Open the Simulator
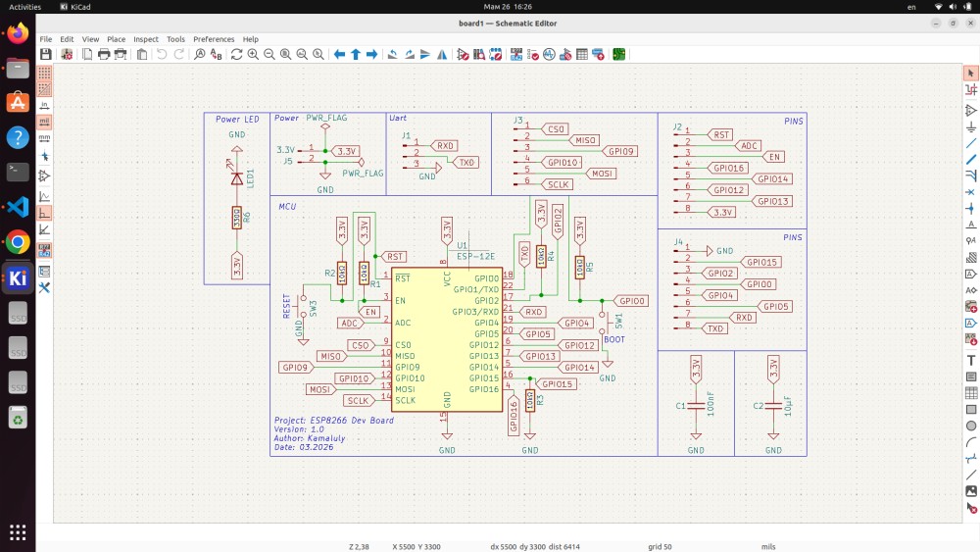 (549, 54)
